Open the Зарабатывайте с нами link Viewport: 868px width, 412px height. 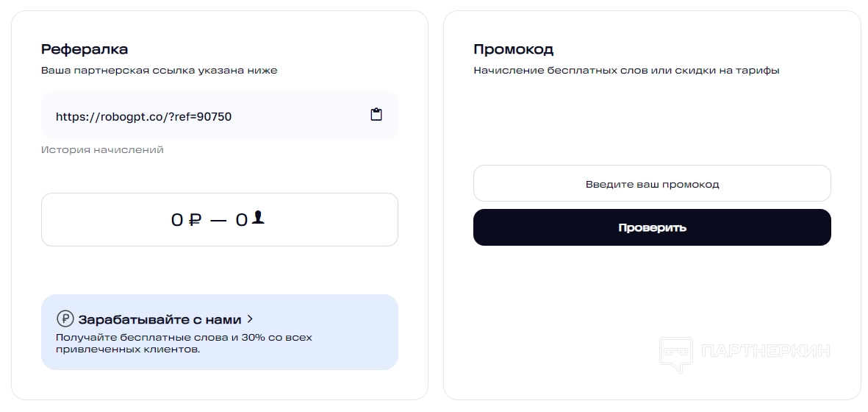pyautogui.click(x=159, y=320)
